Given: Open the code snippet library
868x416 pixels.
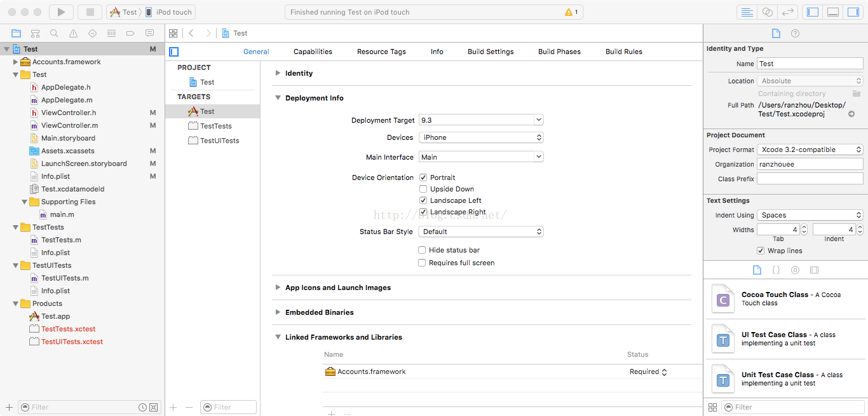Looking at the screenshot, I should 776,270.
